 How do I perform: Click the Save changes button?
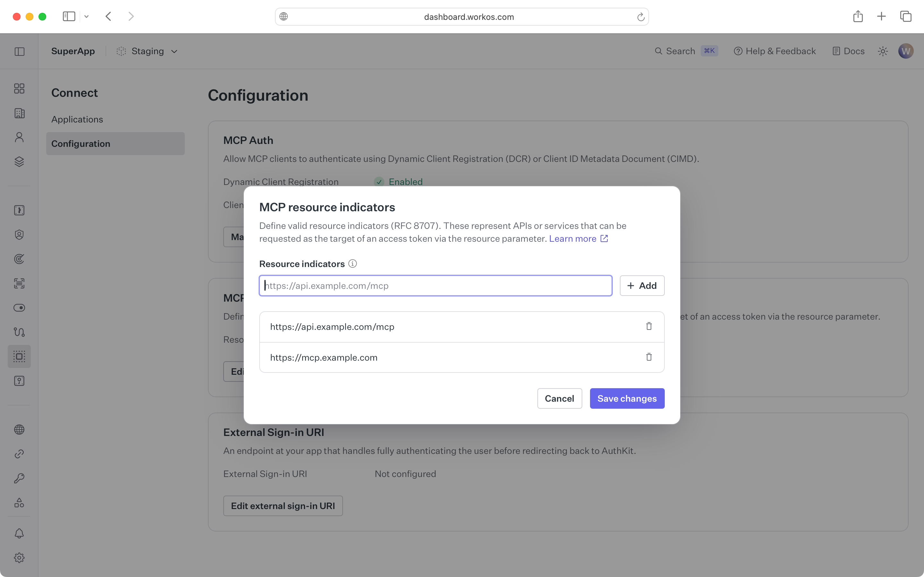[627, 398]
